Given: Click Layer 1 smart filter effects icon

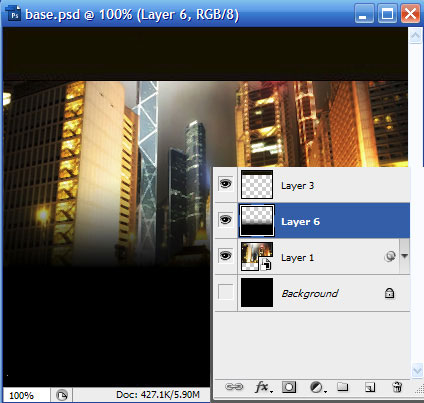Looking at the screenshot, I should 390,256.
